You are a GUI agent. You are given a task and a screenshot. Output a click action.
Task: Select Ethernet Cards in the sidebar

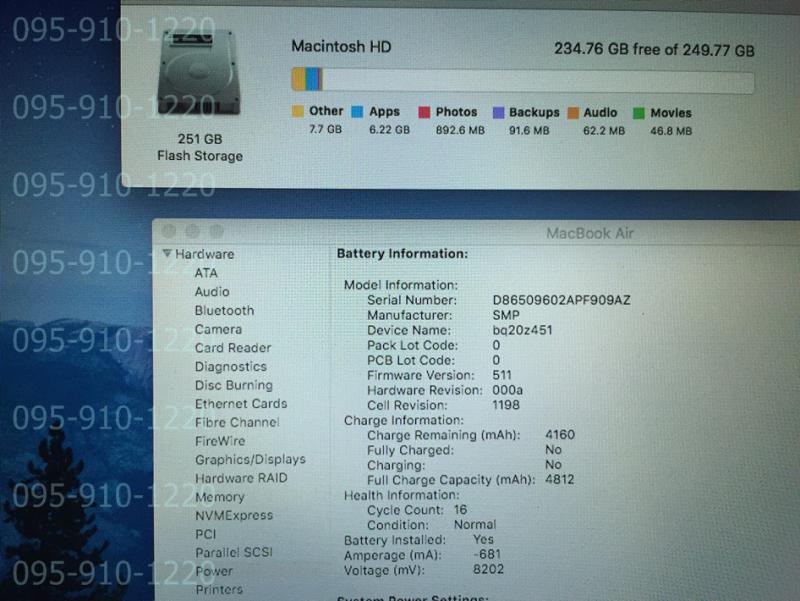coord(241,404)
